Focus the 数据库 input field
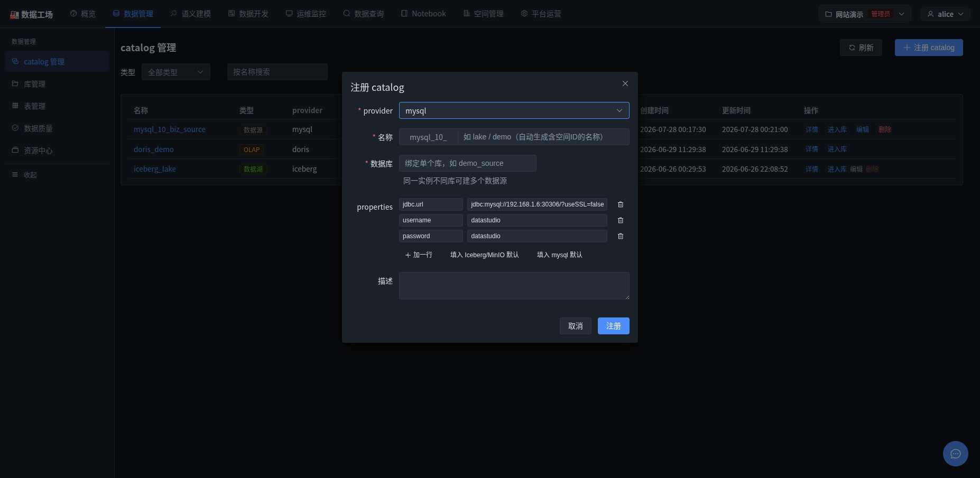 [x=468, y=163]
